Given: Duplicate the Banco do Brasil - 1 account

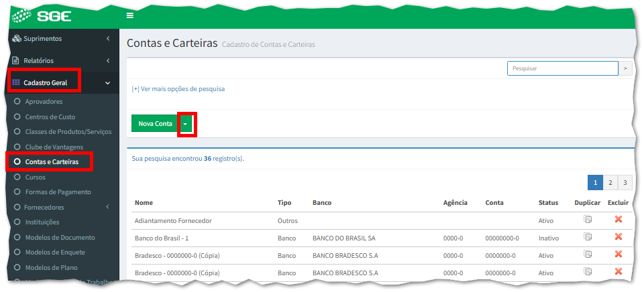Looking at the screenshot, I should click(x=588, y=236).
